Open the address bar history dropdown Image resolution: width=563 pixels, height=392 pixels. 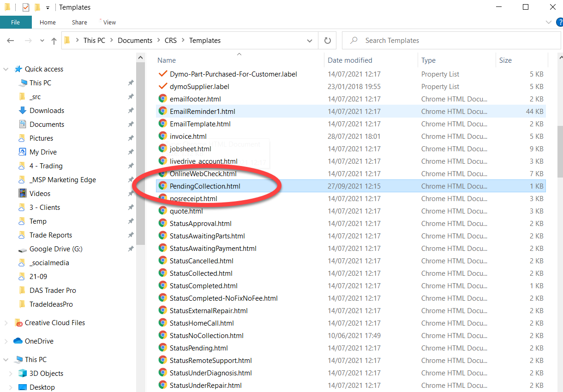310,41
